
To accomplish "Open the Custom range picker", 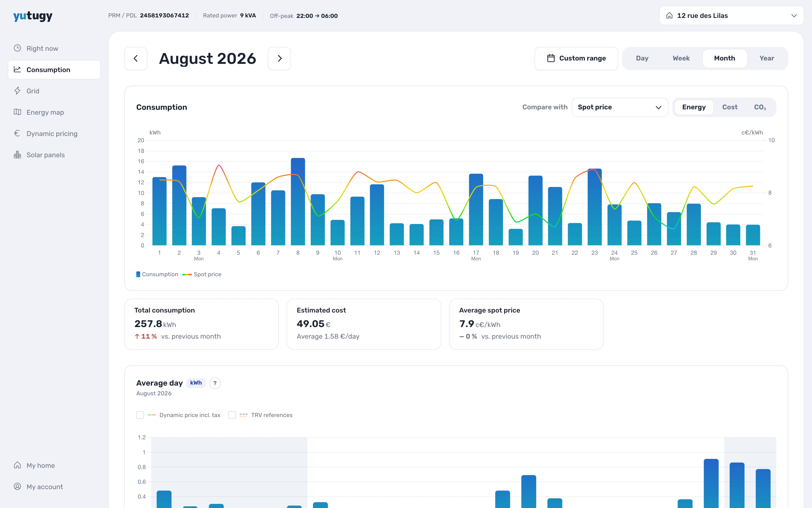I will pos(576,59).
